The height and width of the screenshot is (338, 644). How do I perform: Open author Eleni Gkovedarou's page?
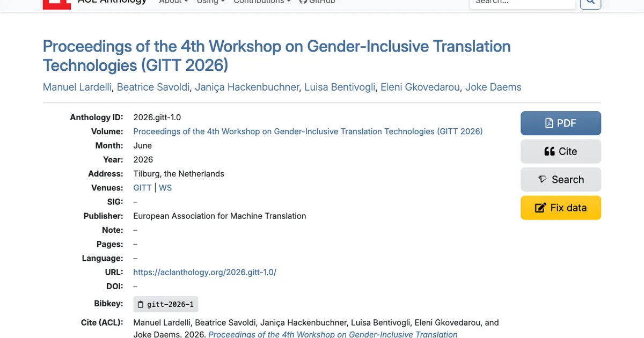420,87
